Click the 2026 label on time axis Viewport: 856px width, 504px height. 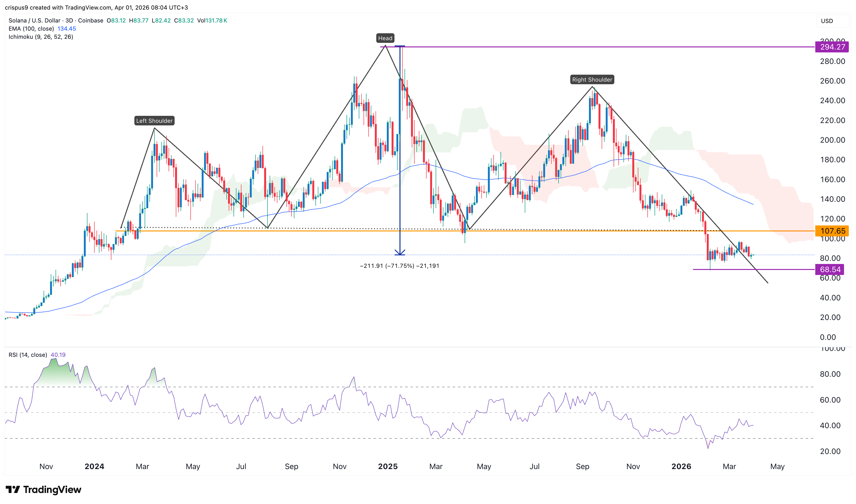pyautogui.click(x=681, y=467)
